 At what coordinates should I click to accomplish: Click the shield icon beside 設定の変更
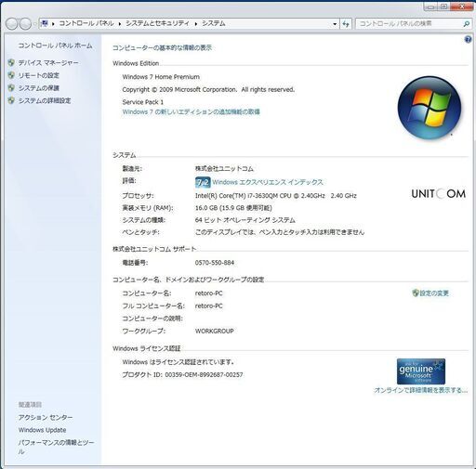pos(416,293)
